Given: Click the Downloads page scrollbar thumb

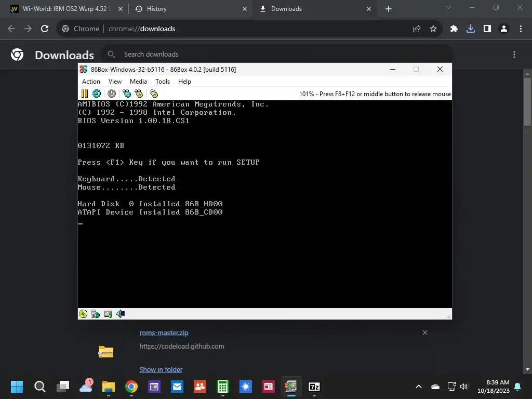Looking at the screenshot, I should (527, 102).
